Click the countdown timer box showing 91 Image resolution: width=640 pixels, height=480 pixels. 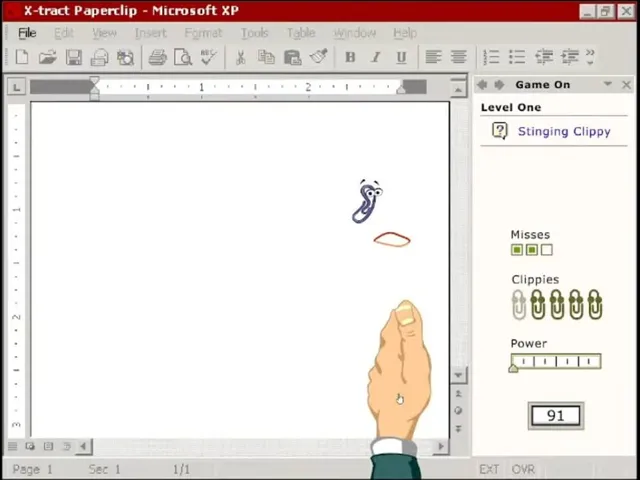point(556,416)
